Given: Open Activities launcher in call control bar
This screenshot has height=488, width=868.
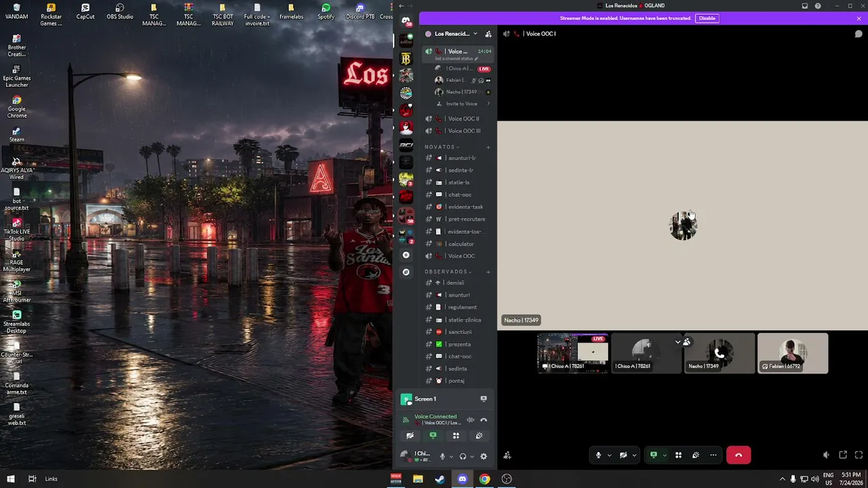Looking at the screenshot, I should pos(678,455).
